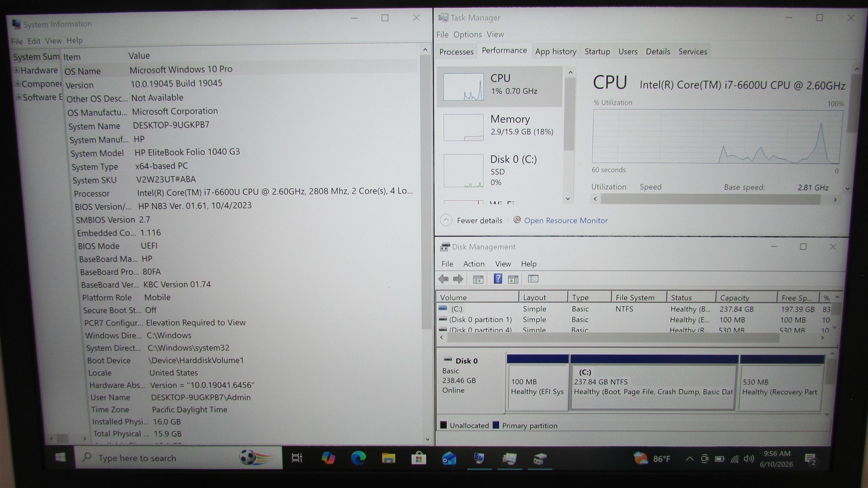Expand Hardware Resources tree node
This screenshot has width=868, height=488.
coord(17,70)
